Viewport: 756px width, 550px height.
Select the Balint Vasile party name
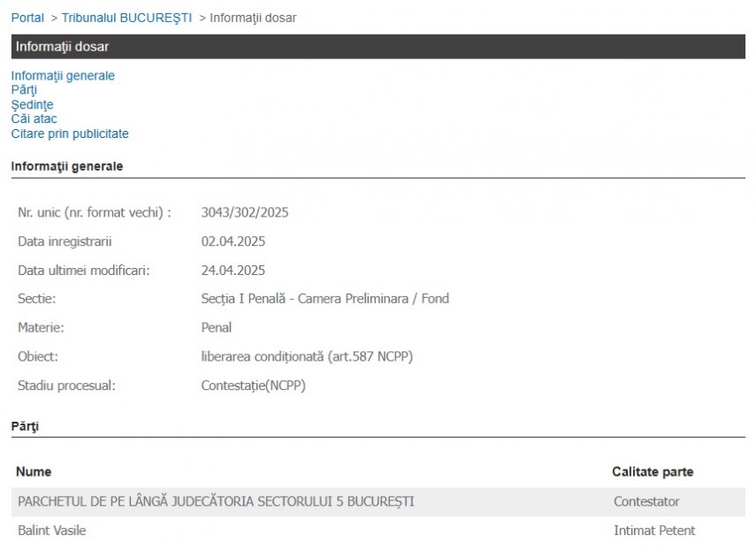(51, 531)
